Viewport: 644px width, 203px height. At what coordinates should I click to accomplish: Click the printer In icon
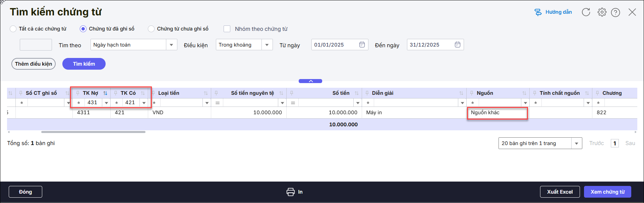(x=291, y=192)
